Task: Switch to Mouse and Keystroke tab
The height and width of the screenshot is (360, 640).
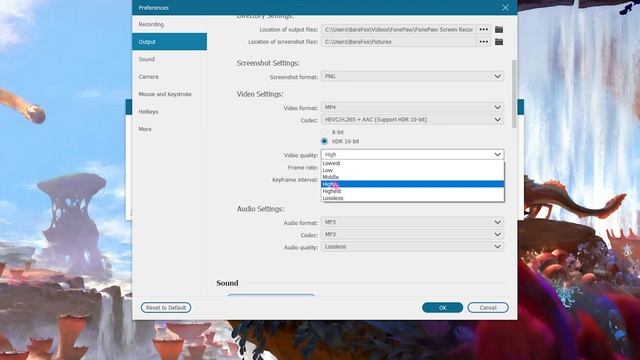Action: pos(169,94)
